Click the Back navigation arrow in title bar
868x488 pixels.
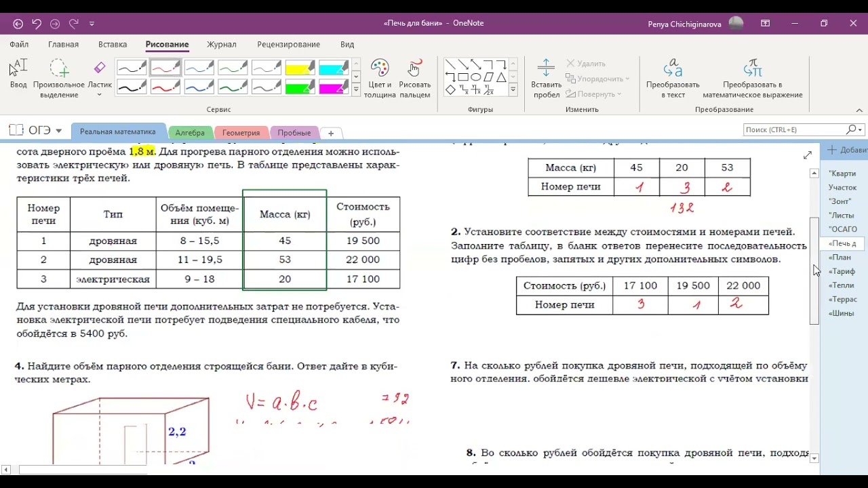click(x=18, y=24)
